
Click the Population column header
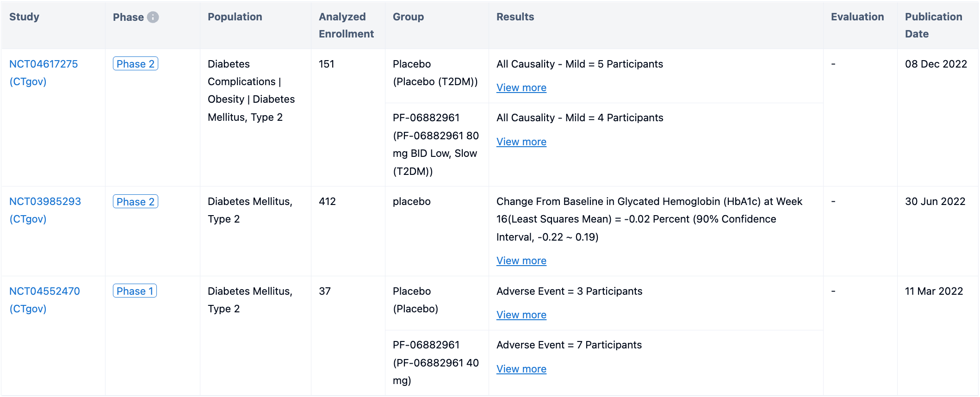[x=235, y=17]
